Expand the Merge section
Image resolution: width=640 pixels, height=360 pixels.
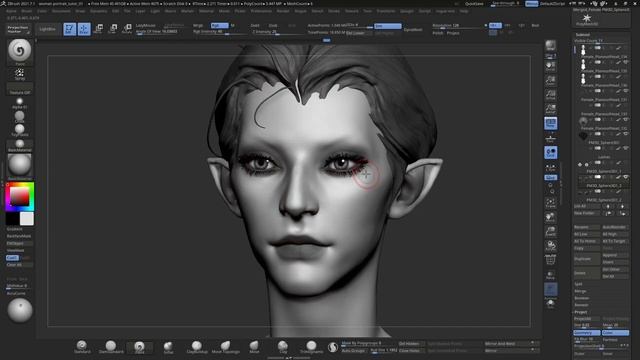click(x=580, y=291)
